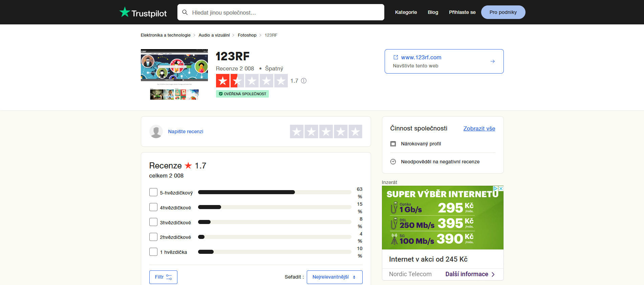Open Audio a vizuální breadcrumb
Screen dimensions: 644x285
pos(214,35)
